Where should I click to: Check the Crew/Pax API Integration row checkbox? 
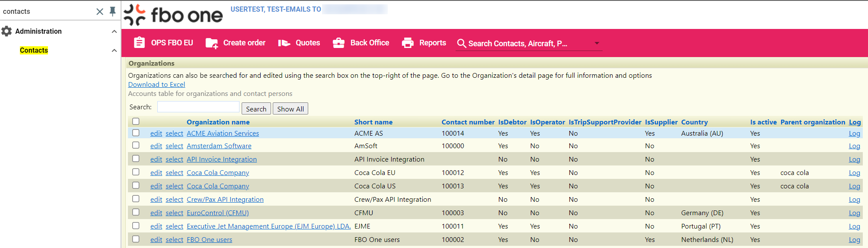(x=136, y=199)
